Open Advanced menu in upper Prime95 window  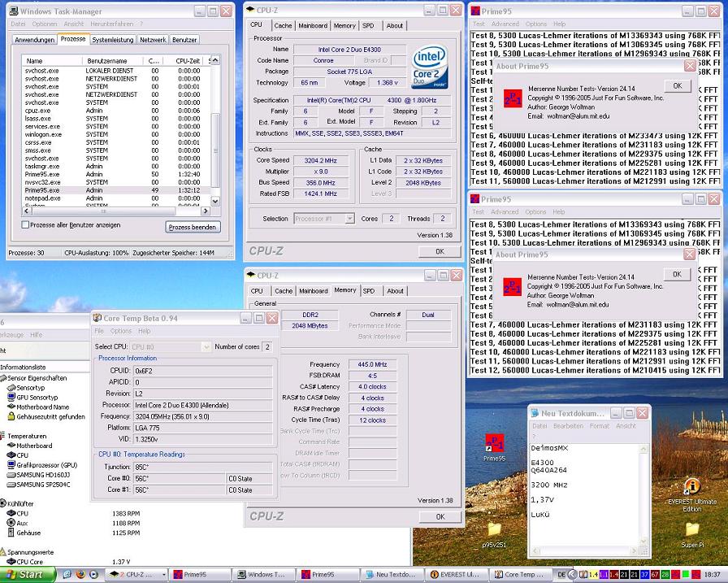click(505, 24)
